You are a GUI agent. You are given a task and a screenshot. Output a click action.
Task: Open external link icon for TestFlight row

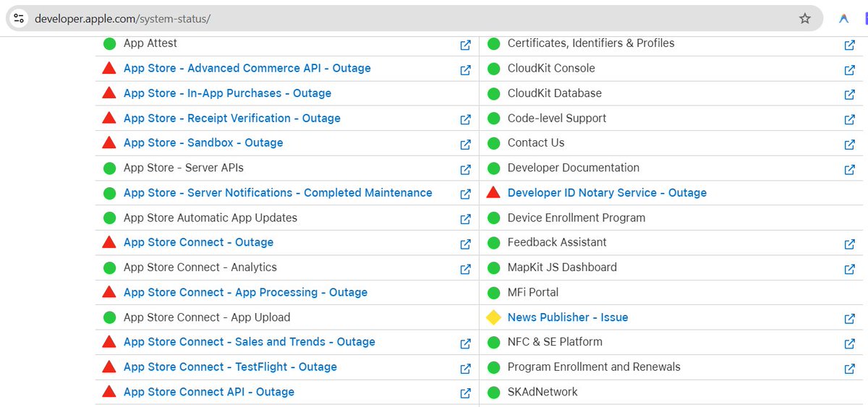466,369
